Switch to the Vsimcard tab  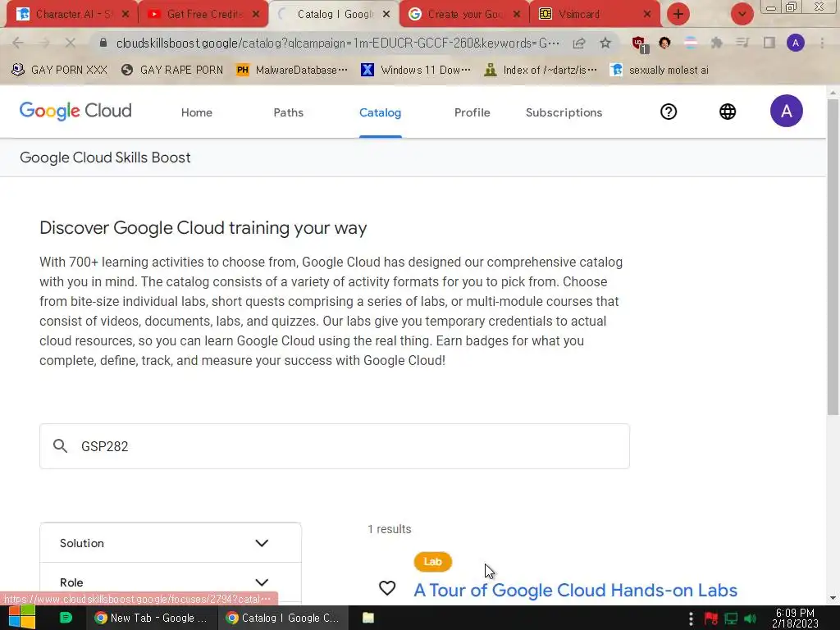(595, 14)
